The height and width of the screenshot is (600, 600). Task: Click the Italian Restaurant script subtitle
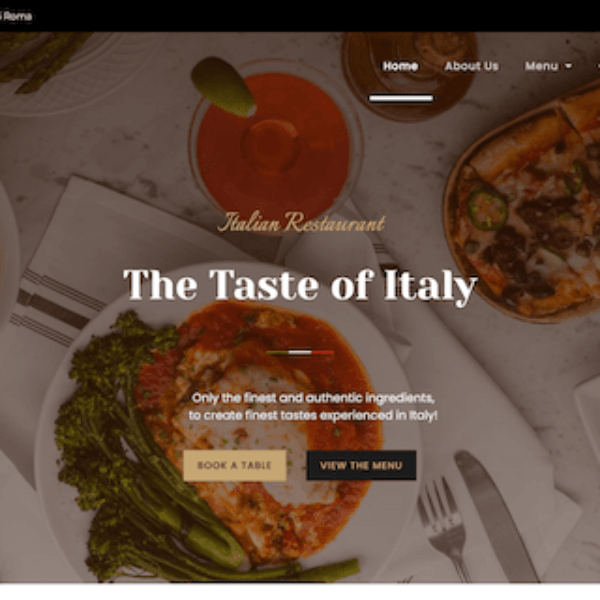click(x=302, y=222)
